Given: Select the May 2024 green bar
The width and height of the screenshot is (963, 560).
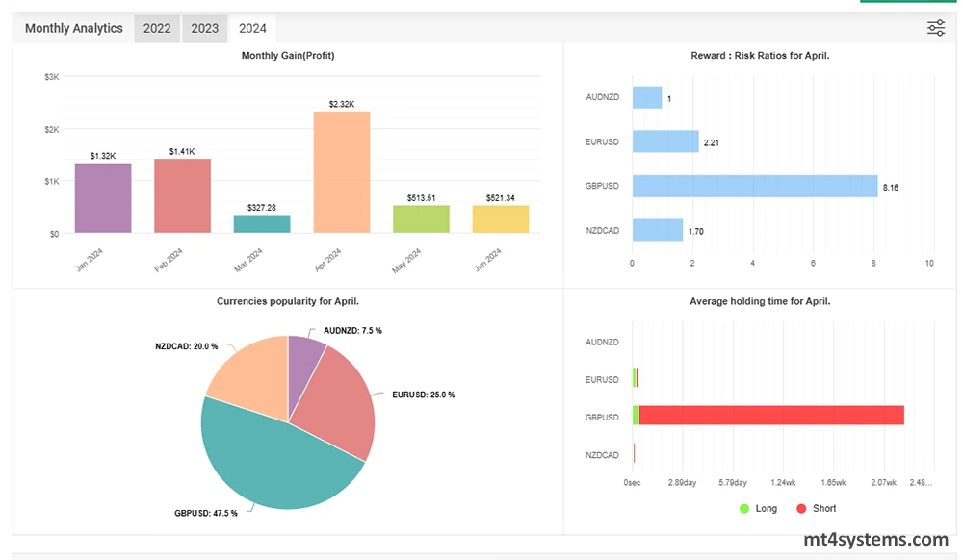Looking at the screenshot, I should pyautogui.click(x=421, y=218).
